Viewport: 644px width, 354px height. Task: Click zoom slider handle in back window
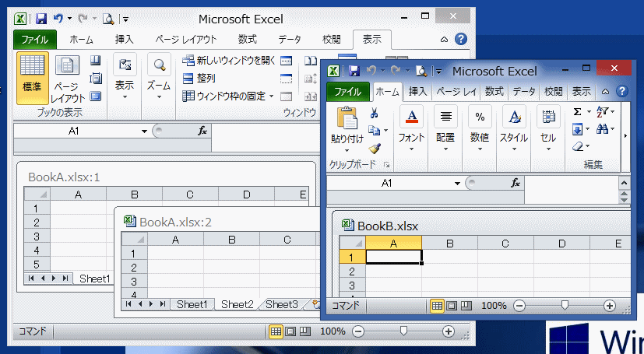[403, 331]
